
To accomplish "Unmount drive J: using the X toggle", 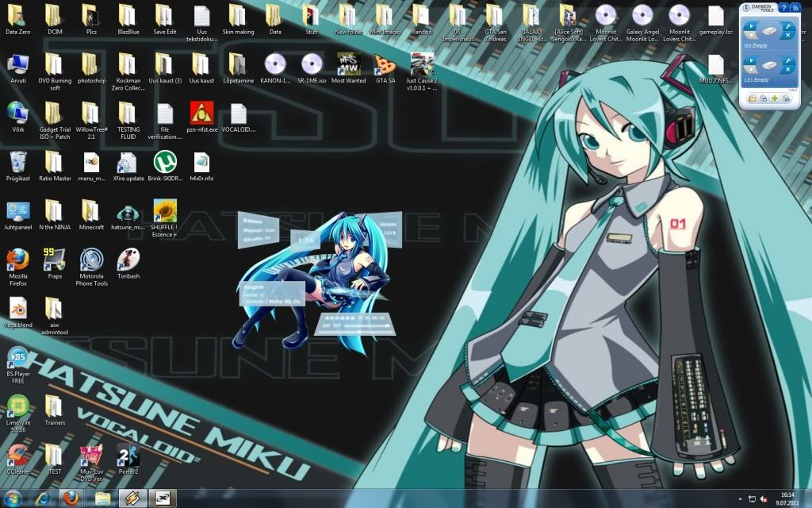I will 787,68.
